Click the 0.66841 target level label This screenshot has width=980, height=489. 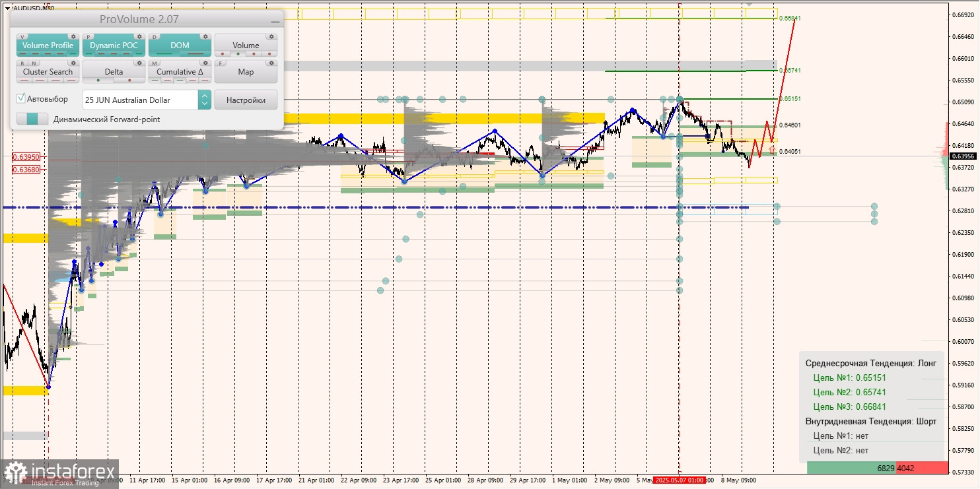tap(790, 18)
